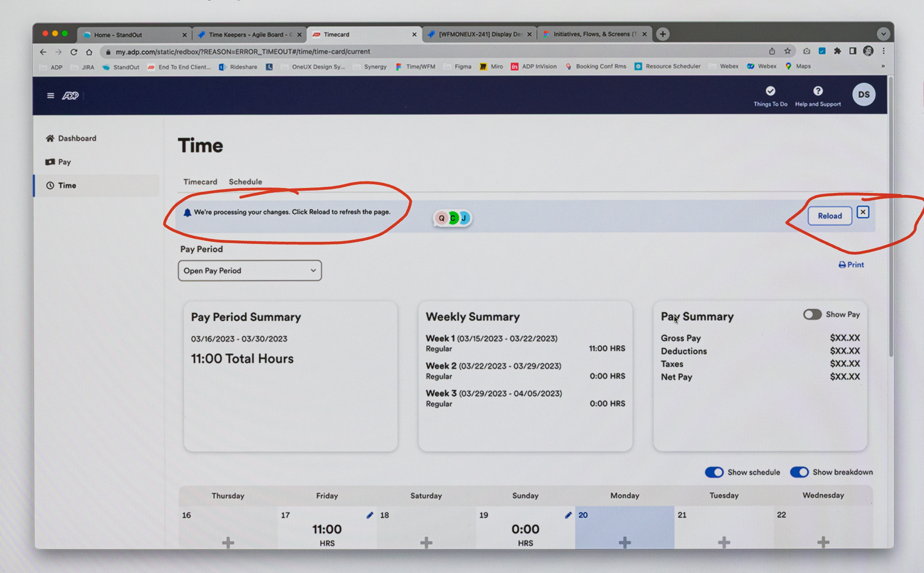
Task: Bookmark page with star icon
Action: coord(787,51)
